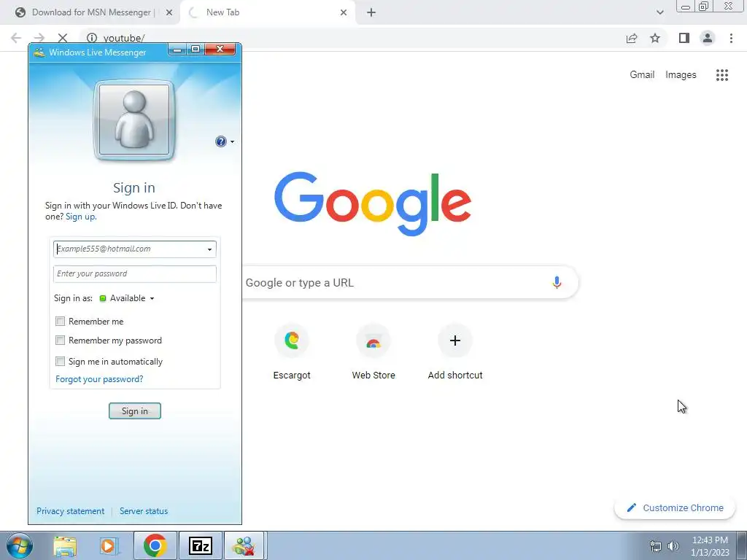Viewport: 747px width, 560px height.
Task: Click Add shortcut tile
Action: point(455,352)
